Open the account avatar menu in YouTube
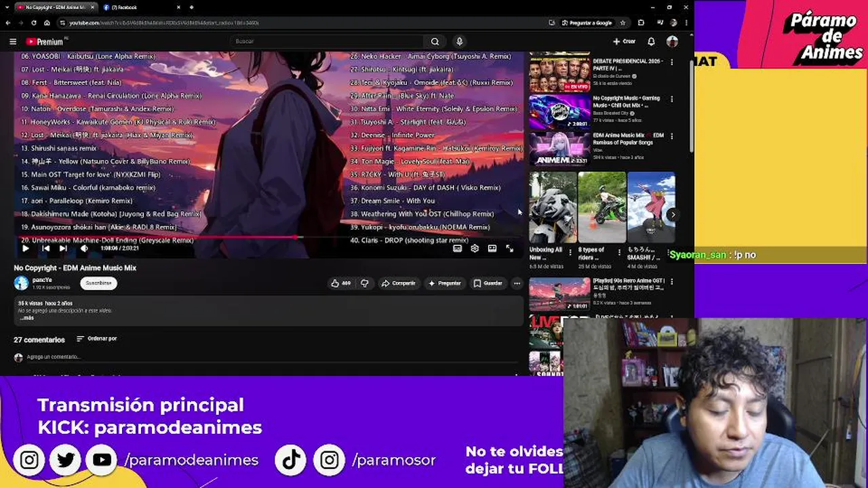Screen dimensions: 868x488 tap(672, 41)
